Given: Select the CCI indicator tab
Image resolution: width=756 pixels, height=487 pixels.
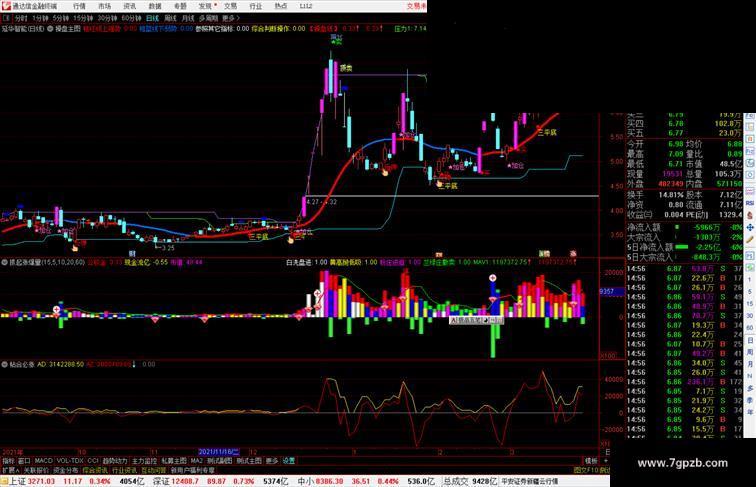Looking at the screenshot, I should click(93, 461).
